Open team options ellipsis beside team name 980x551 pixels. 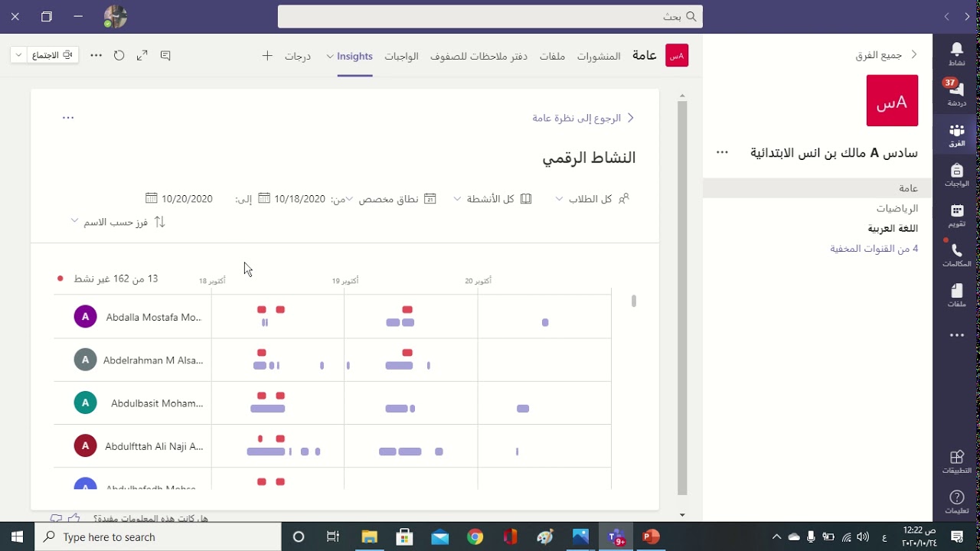coord(722,152)
